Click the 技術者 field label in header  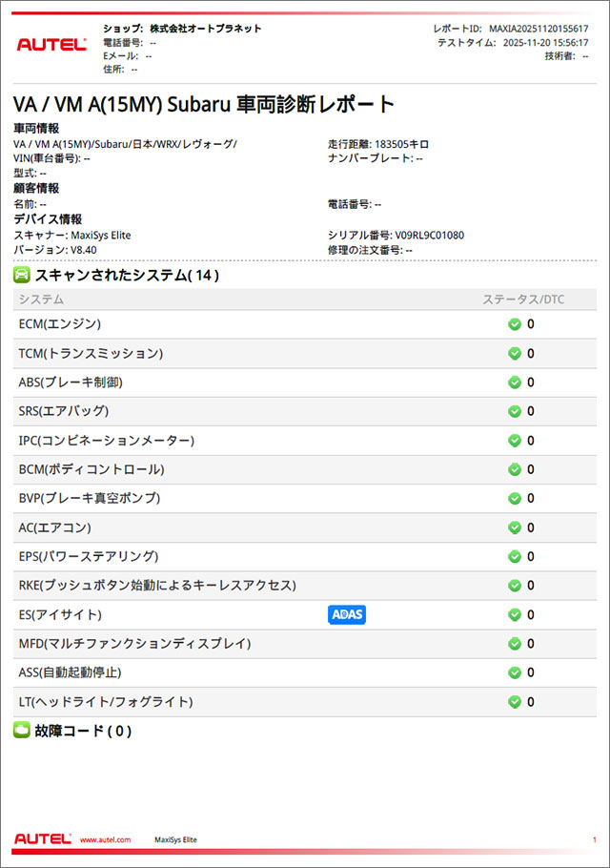pos(559,56)
